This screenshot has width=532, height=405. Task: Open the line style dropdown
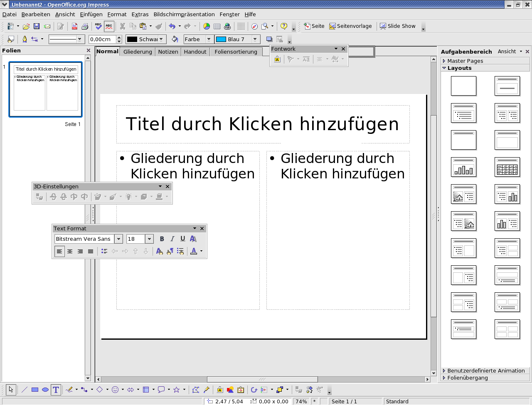[x=79, y=39]
